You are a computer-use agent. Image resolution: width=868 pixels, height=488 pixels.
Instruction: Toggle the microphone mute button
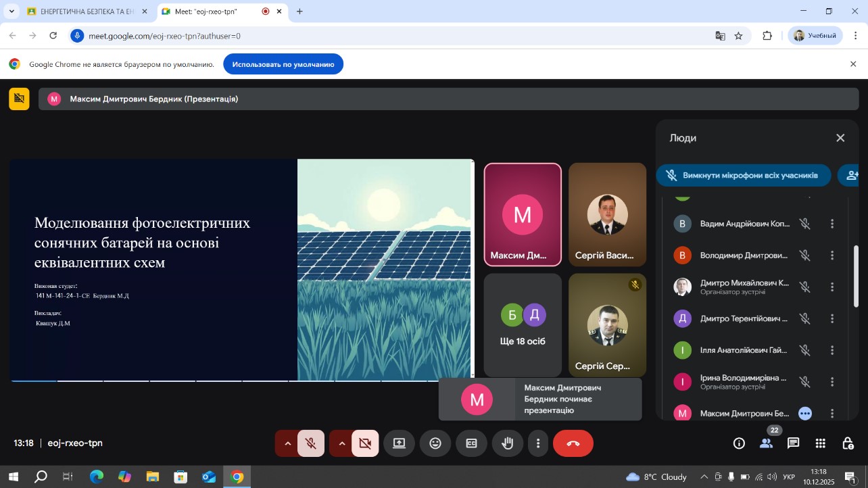(x=311, y=443)
